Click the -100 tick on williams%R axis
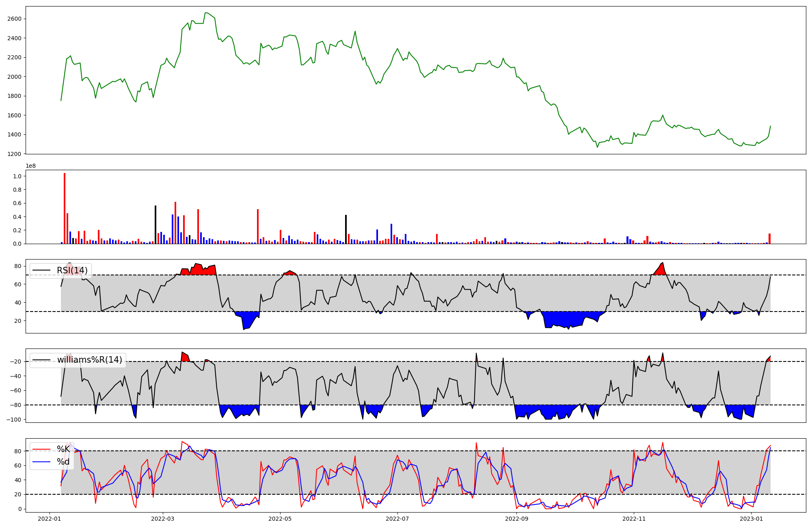This screenshot has height=528, width=812. point(13,419)
